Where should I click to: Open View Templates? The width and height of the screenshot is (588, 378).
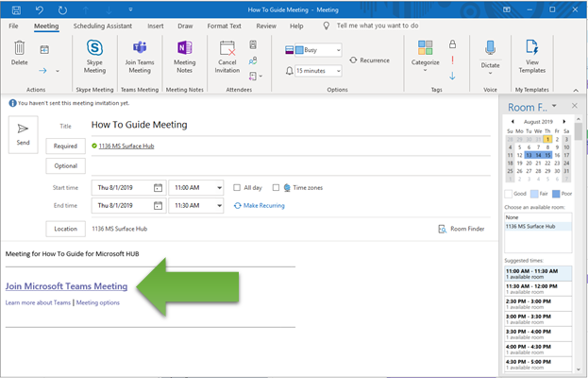(531, 57)
